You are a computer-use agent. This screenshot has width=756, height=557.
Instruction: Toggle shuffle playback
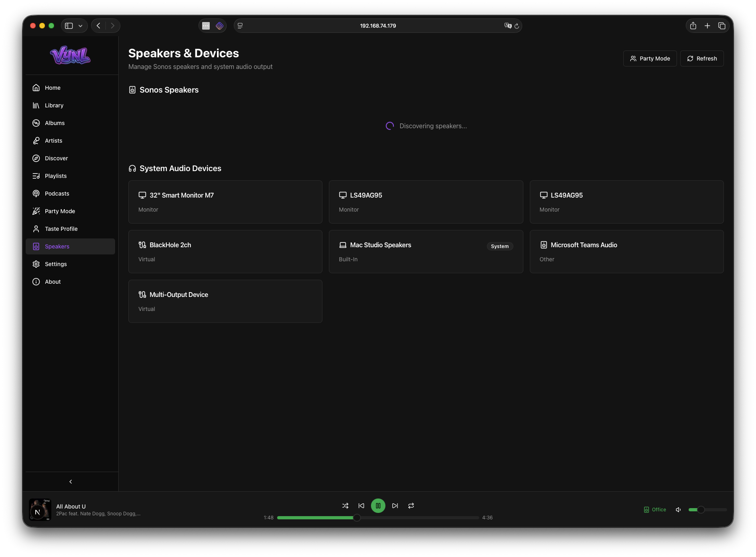pos(345,506)
